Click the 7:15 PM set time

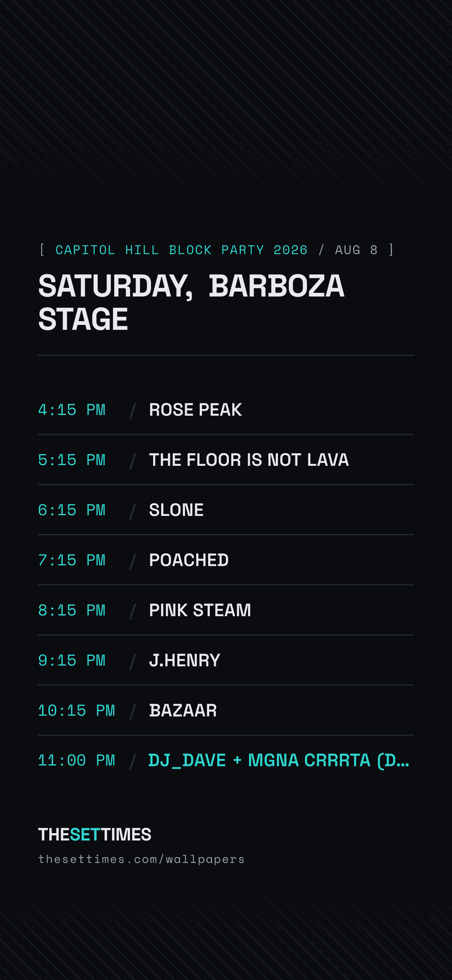pyautogui.click(x=71, y=560)
